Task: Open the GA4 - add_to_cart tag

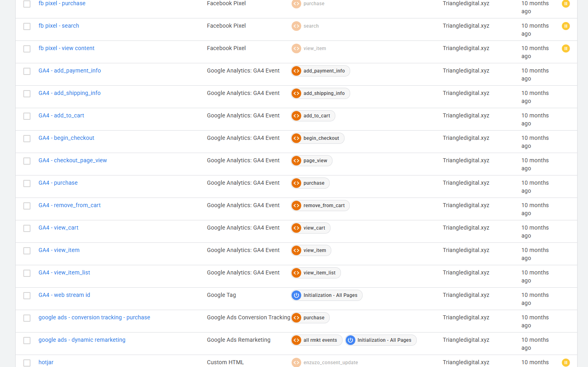Action: click(61, 115)
